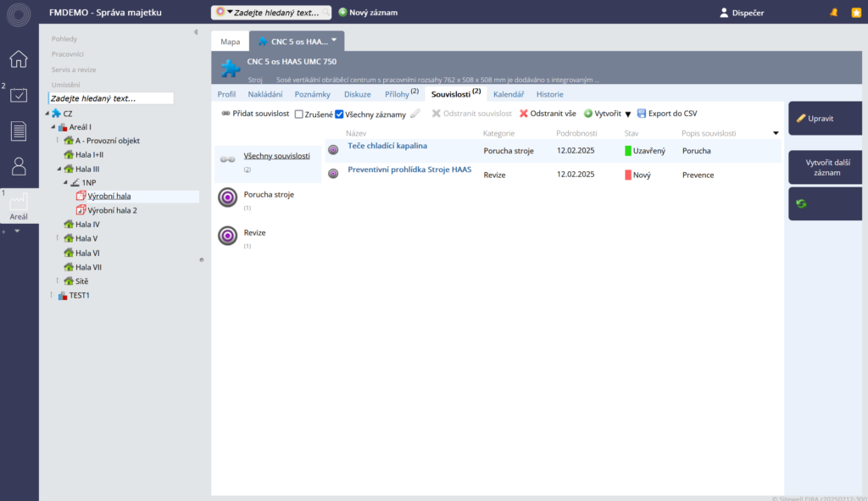Click the blue puzzle piece machine icon
This screenshot has height=501, width=868.
(231, 68)
